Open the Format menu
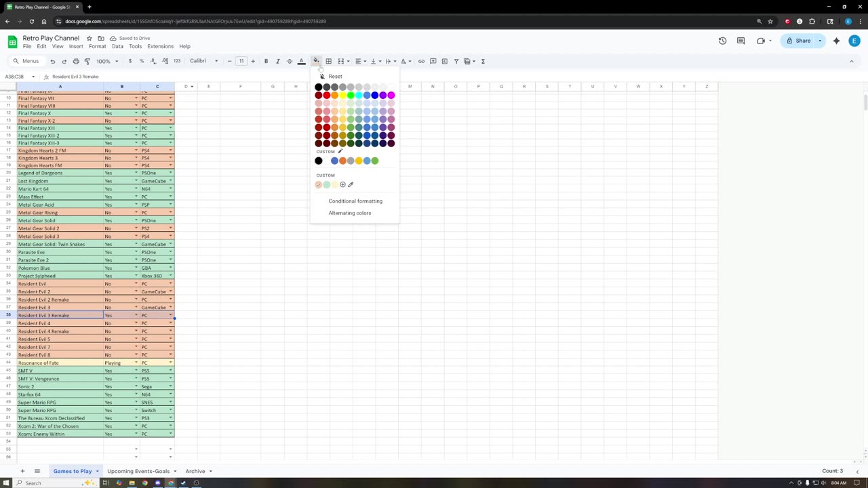 click(97, 46)
